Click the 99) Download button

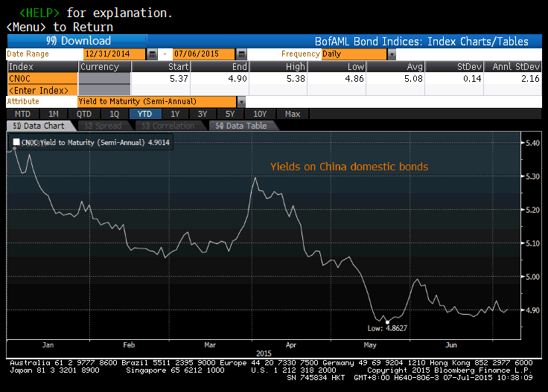[77, 41]
